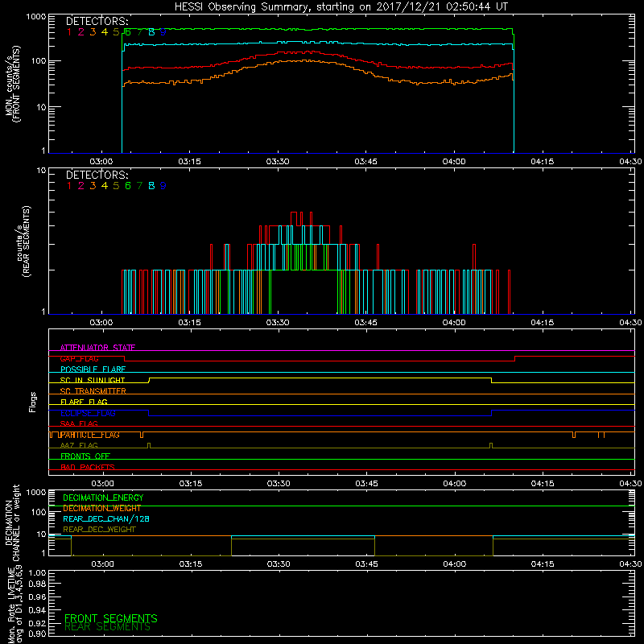Click the DECIMATION_ENERGY legend label
644x644 pixels.
103,497
